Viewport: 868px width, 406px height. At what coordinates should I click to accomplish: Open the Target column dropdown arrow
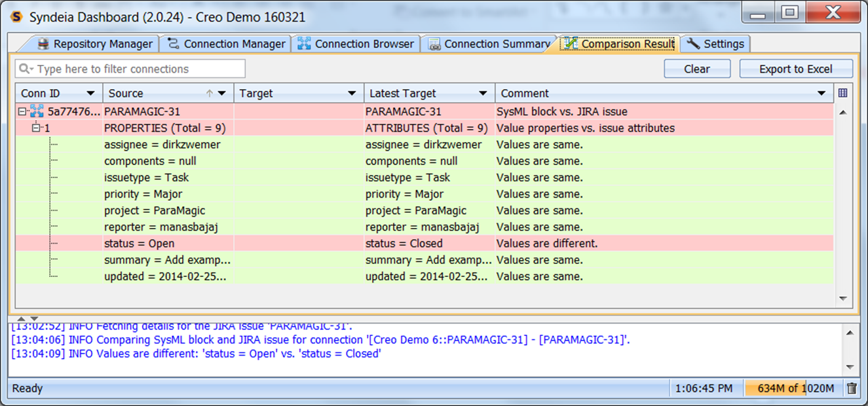coord(352,94)
